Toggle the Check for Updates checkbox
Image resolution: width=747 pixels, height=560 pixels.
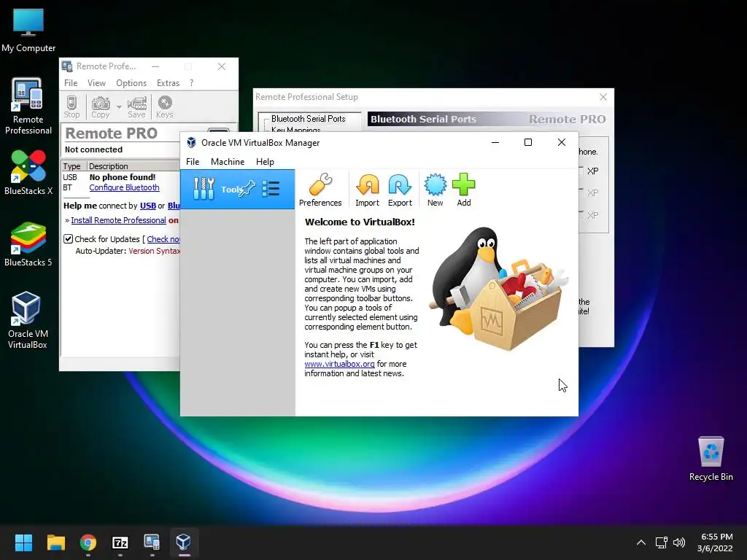[x=68, y=239]
